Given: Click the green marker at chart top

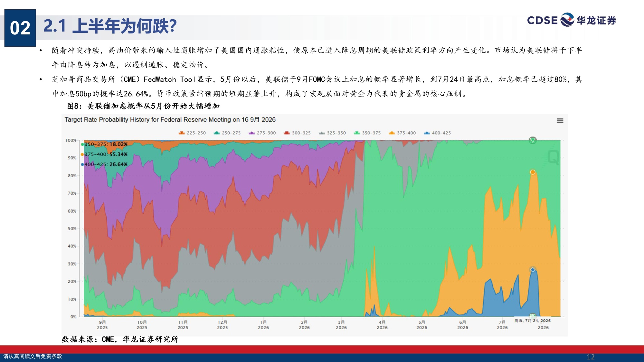Looking at the screenshot, I should click(533, 140).
